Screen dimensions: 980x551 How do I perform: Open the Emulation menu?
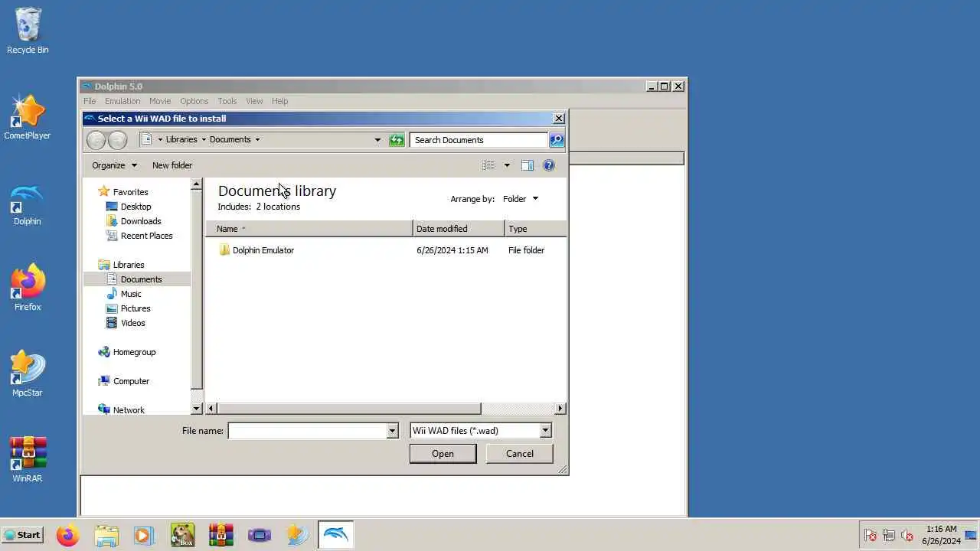click(122, 101)
